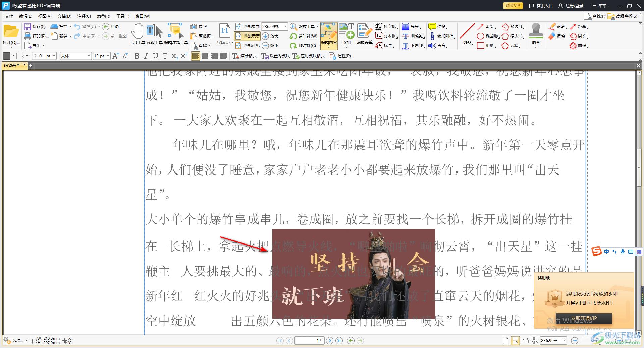The image size is (644, 348).
Task: Click 清除格式 clear format button
Action: 245,56
